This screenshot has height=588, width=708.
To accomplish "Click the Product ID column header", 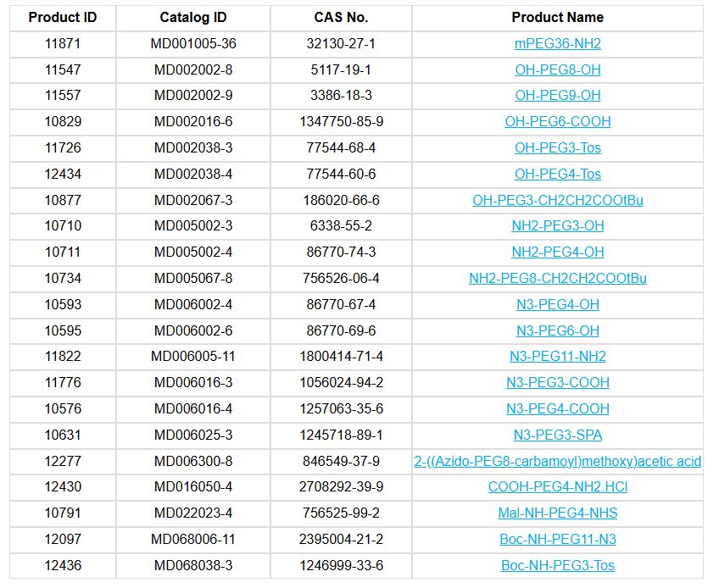I will (63, 18).
